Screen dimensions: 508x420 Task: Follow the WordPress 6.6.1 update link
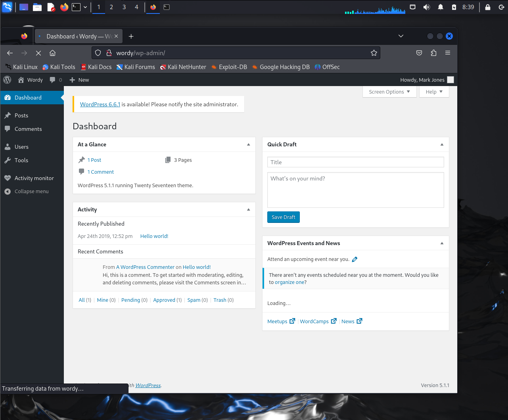pos(100,104)
